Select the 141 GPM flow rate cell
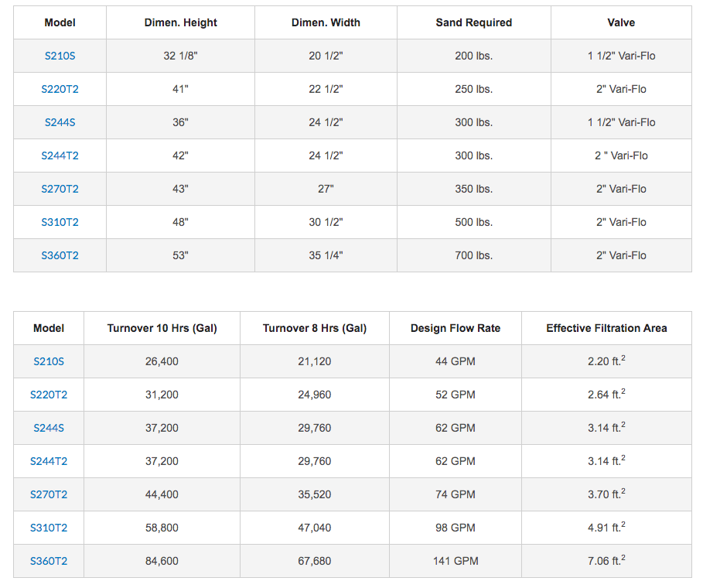The height and width of the screenshot is (588, 703). (x=456, y=561)
